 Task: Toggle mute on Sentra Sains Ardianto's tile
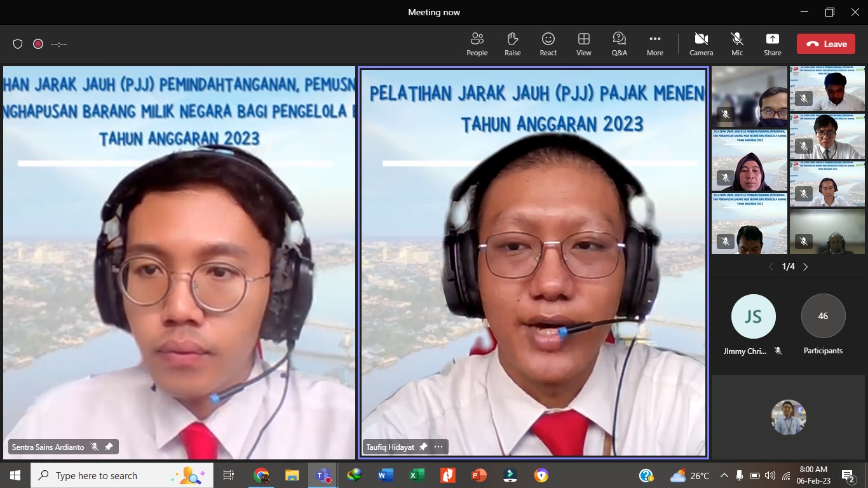(x=95, y=447)
